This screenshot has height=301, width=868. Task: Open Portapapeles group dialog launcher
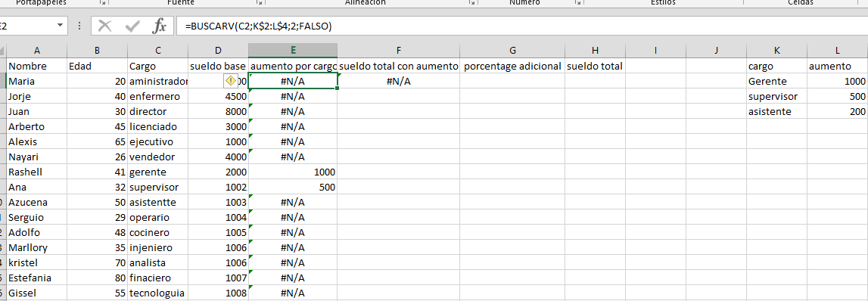click(102, 3)
